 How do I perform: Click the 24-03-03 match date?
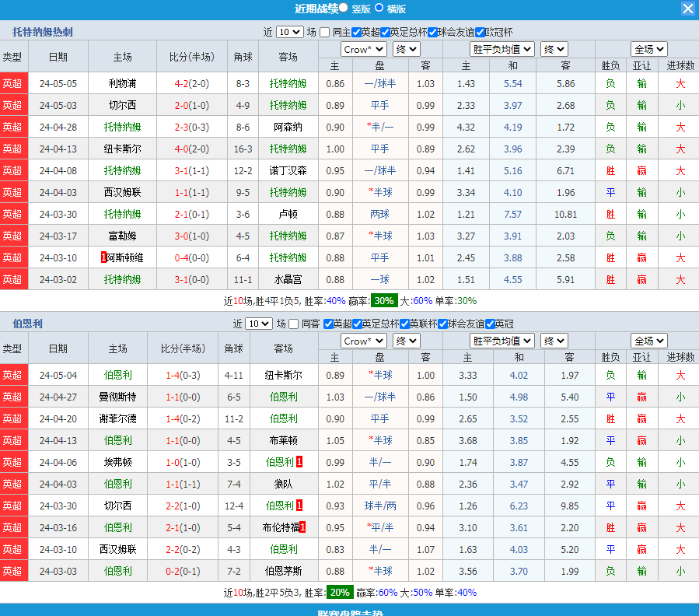[x=58, y=572]
